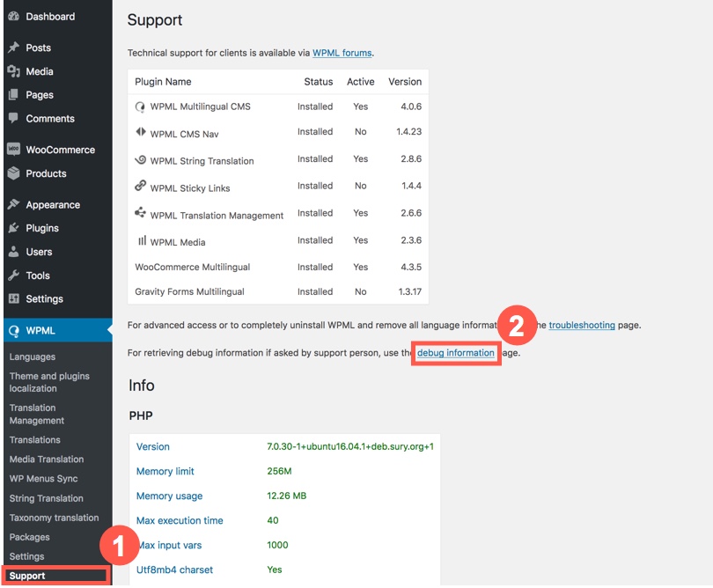Click Gravity Forms Multilingual plugin name

189,291
